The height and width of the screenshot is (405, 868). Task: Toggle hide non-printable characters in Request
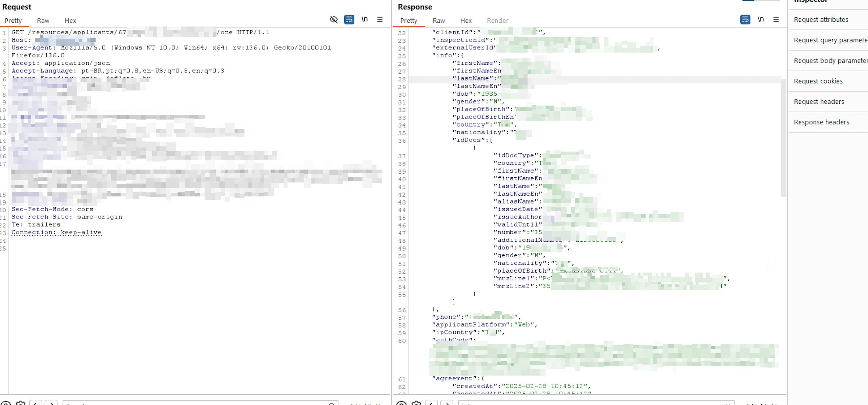333,19
